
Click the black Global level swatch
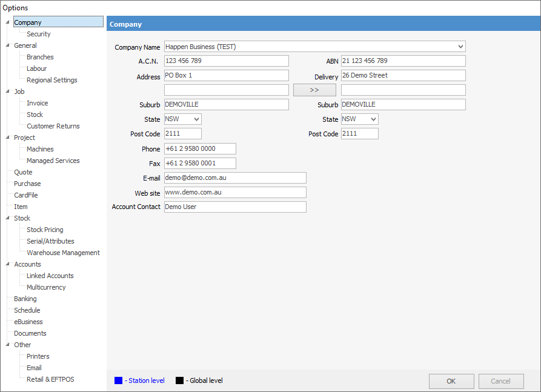coord(179,380)
